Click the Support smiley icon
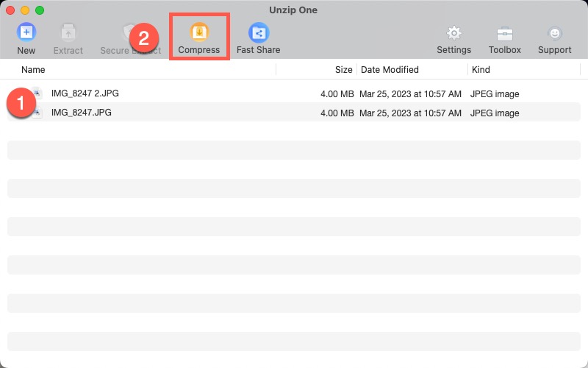 (554, 33)
